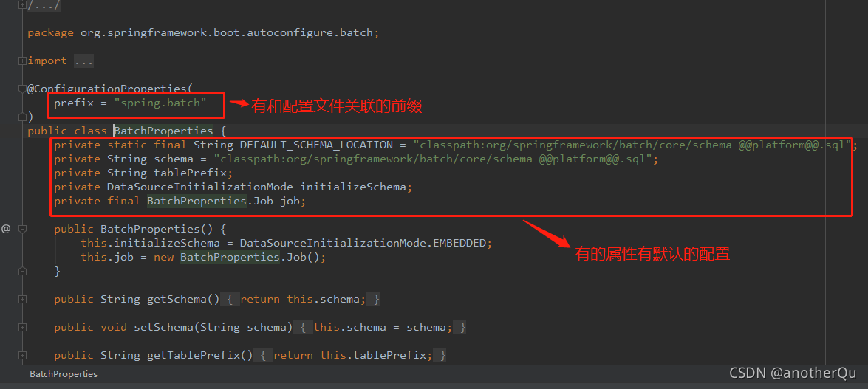Viewport: 868px width, 389px height.
Task: Click the initializeSchema field name in its declaration
Action: point(353,187)
